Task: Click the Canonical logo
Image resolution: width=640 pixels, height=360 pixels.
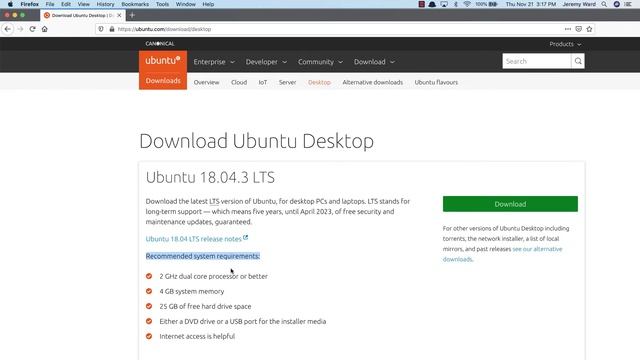Action: coord(160,44)
